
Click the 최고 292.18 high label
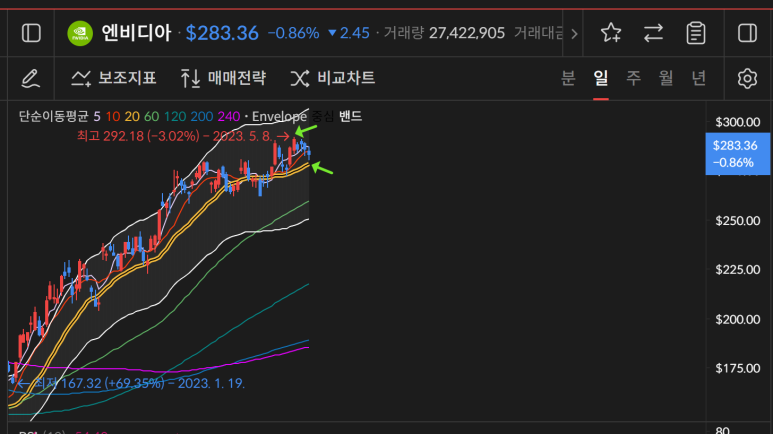click(183, 136)
